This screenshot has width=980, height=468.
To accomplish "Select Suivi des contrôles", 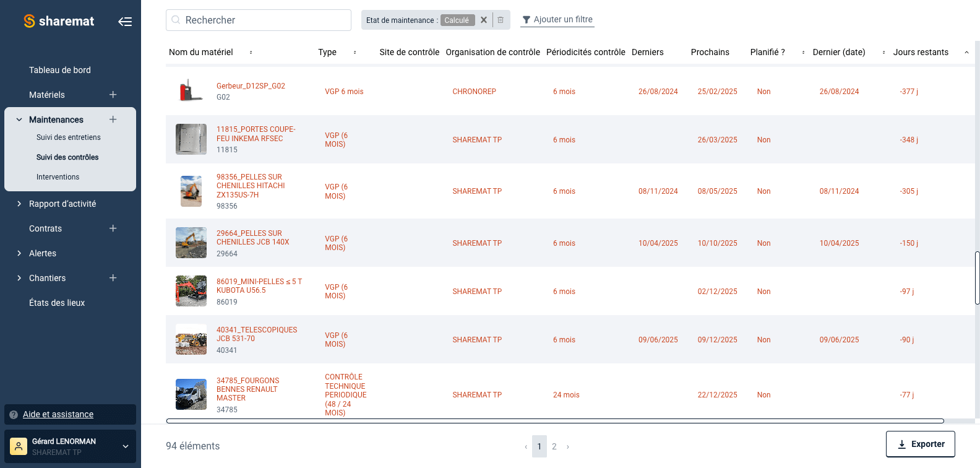I will click(x=67, y=157).
